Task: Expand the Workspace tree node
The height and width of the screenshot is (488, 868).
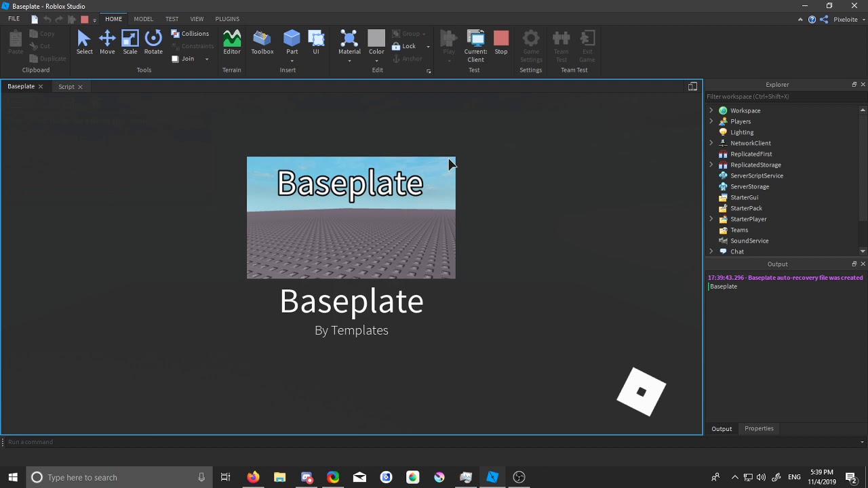Action: [x=711, y=110]
